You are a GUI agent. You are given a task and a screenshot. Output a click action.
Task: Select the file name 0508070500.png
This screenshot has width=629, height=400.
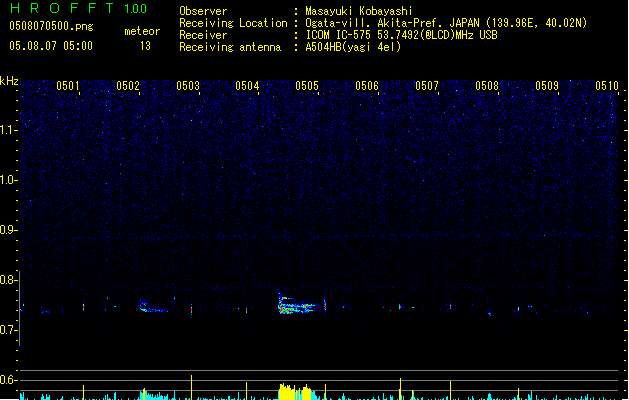tap(51, 26)
